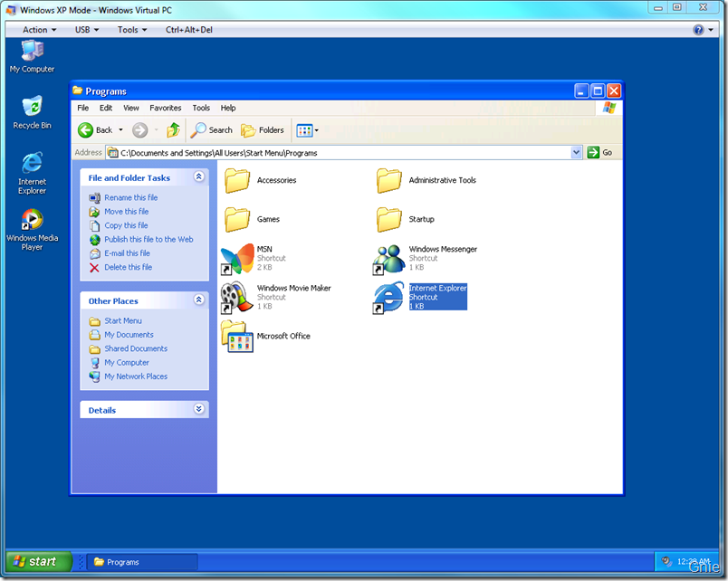The width and height of the screenshot is (728, 581).
Task: Click the Up folder toolbar icon
Action: (173, 130)
